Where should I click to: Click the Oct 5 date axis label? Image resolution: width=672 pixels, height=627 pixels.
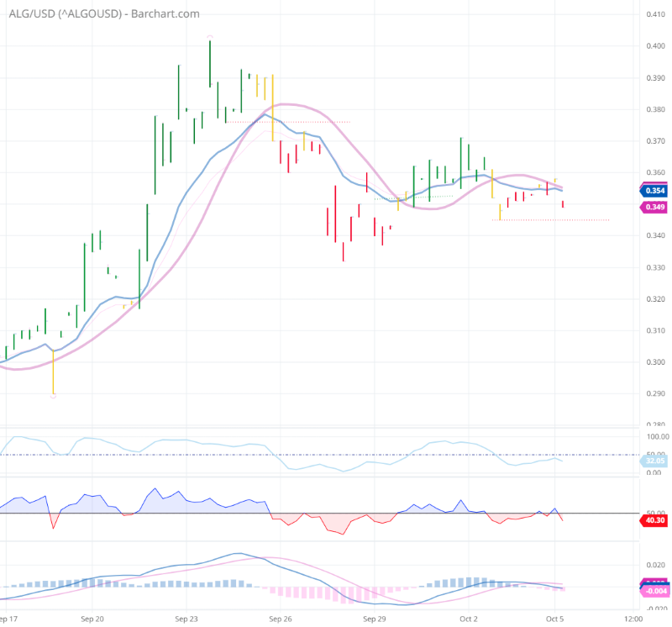554,618
